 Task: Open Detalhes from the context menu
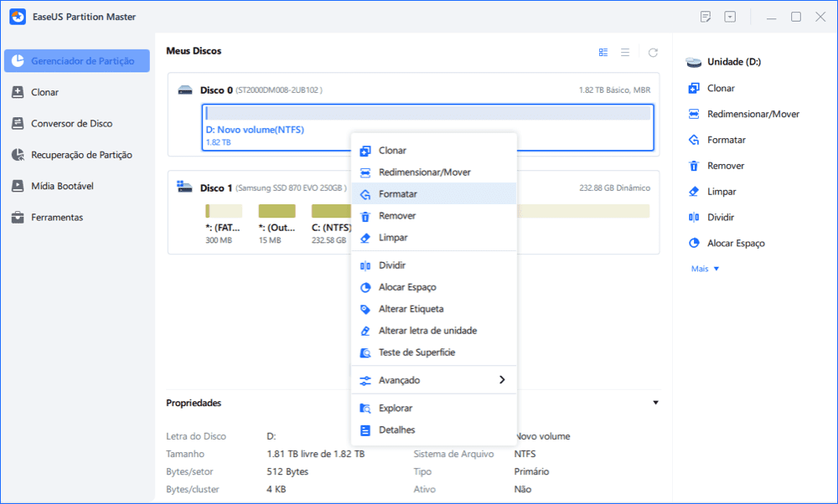click(433, 429)
